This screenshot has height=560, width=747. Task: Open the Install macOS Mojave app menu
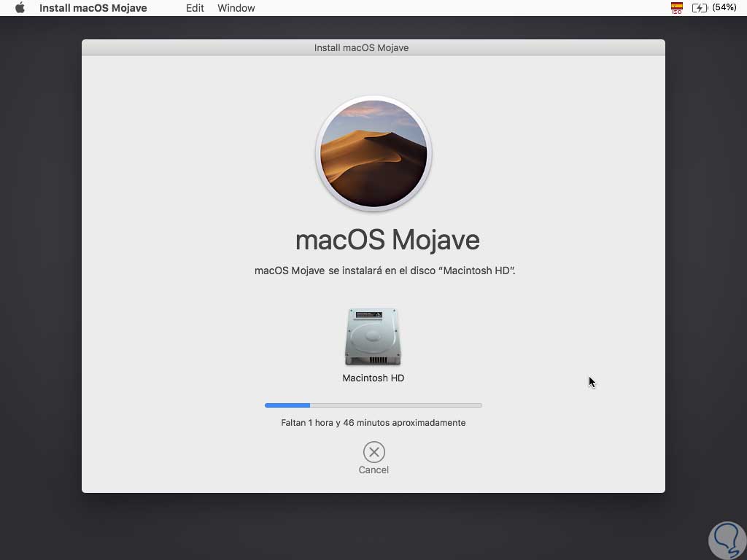pyautogui.click(x=93, y=8)
